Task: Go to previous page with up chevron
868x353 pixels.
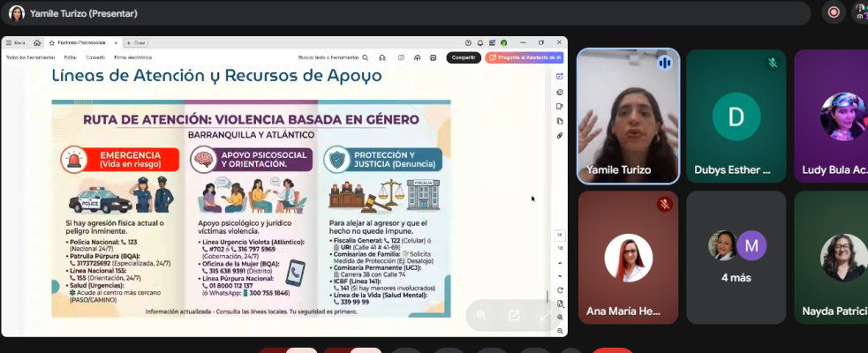Action: click(x=560, y=263)
